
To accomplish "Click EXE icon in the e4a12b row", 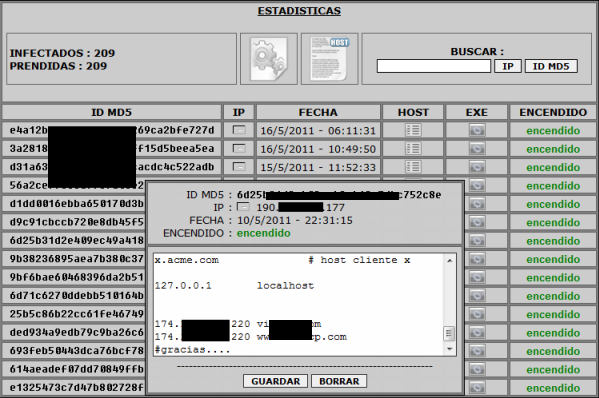I will (x=477, y=130).
